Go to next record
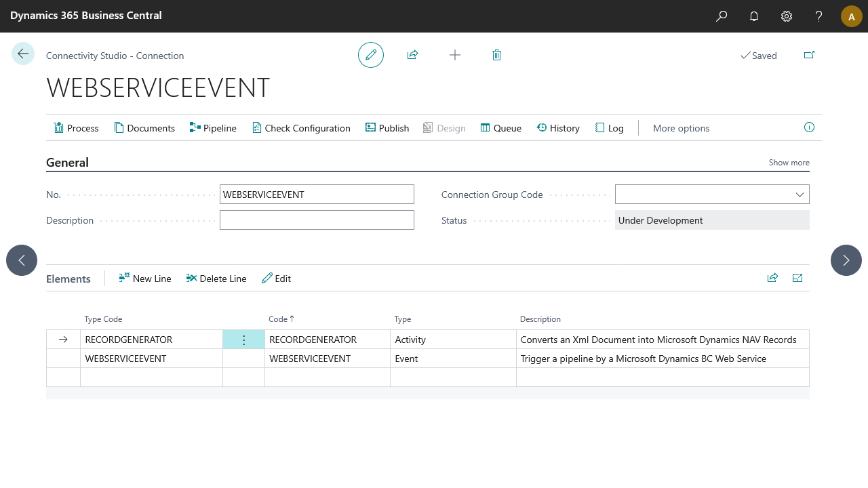Image resolution: width=868 pixels, height=488 pixels. pyautogui.click(x=846, y=260)
